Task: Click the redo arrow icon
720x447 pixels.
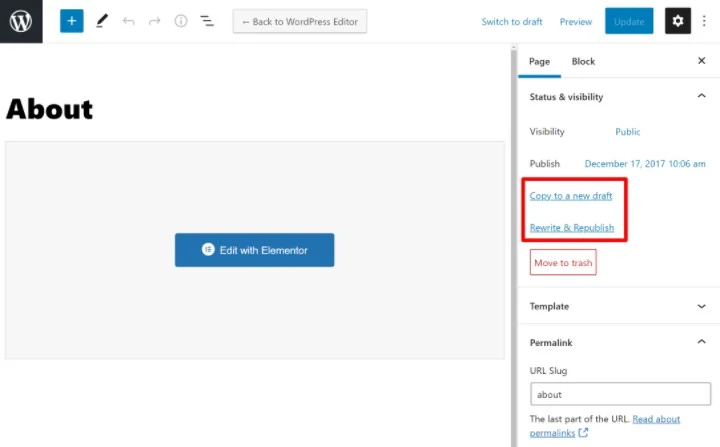Action: [x=154, y=21]
